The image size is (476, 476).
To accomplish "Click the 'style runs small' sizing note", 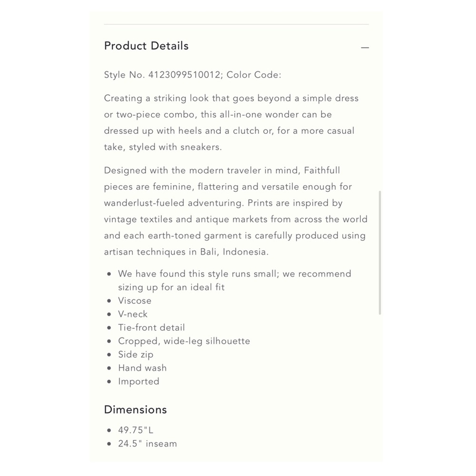I will click(235, 280).
